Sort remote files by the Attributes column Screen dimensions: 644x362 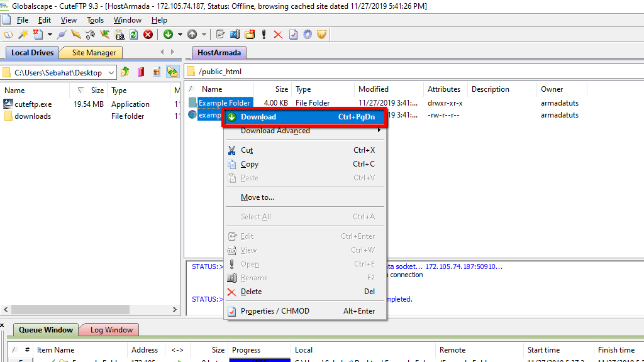pos(446,89)
